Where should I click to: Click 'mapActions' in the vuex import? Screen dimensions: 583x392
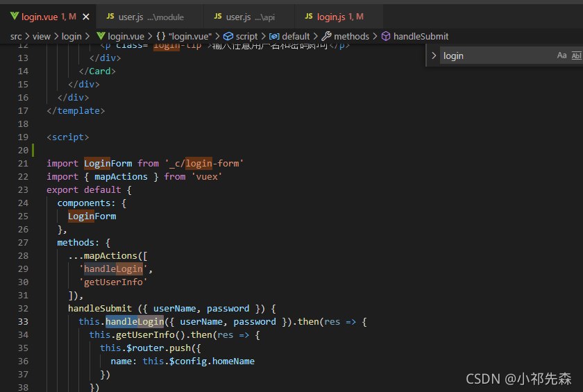click(121, 177)
